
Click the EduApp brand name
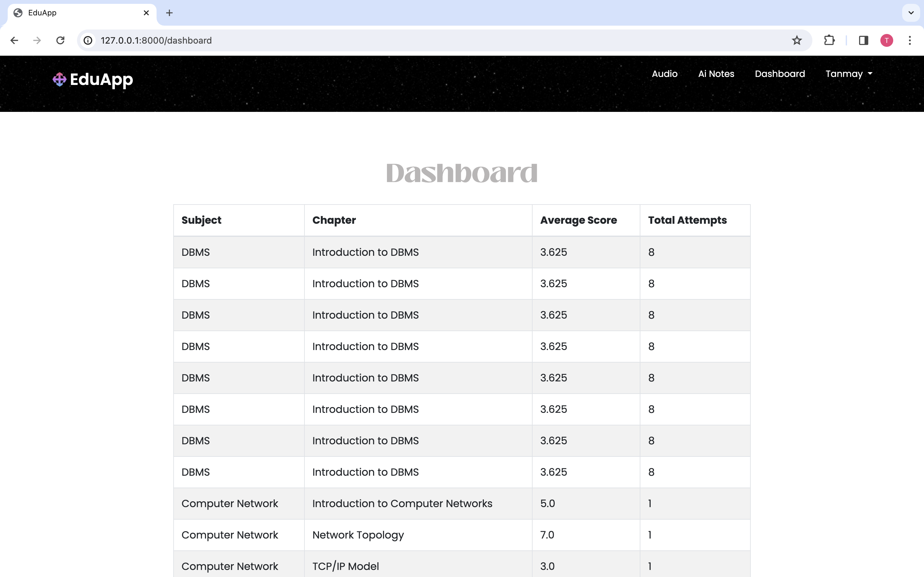[101, 79]
